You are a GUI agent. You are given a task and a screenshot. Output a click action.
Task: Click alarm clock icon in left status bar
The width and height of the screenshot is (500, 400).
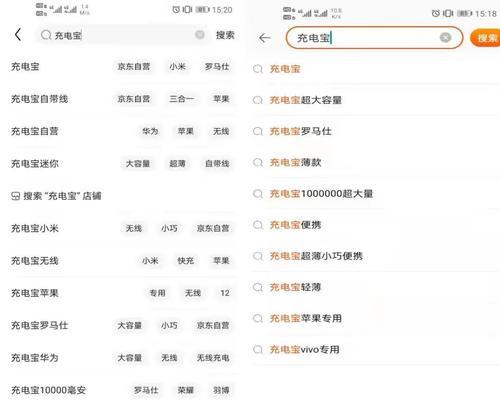pos(176,10)
